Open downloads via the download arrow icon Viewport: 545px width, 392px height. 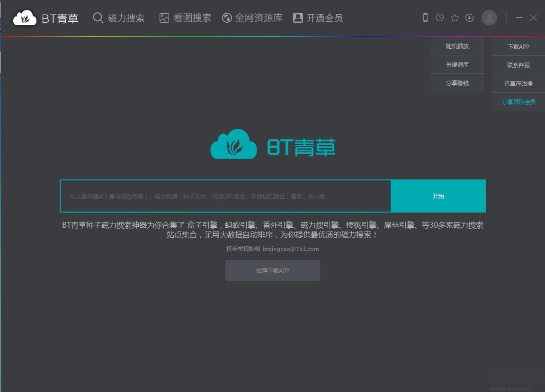click(x=469, y=18)
